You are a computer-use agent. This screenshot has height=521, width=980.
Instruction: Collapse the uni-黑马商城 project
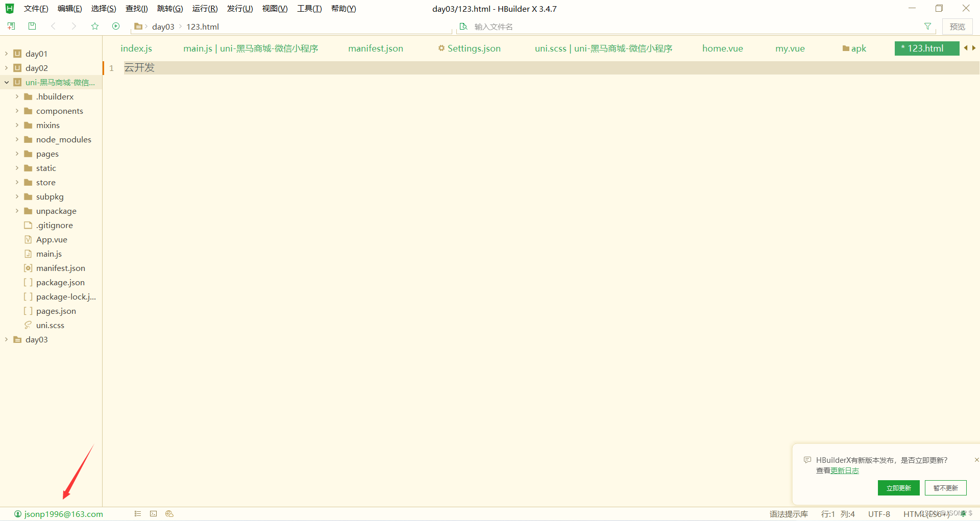tap(6, 82)
